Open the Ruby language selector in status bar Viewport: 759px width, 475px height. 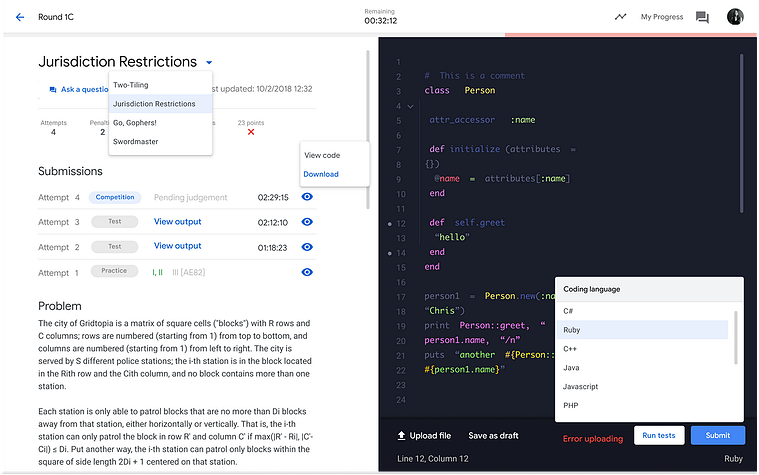[x=733, y=459]
